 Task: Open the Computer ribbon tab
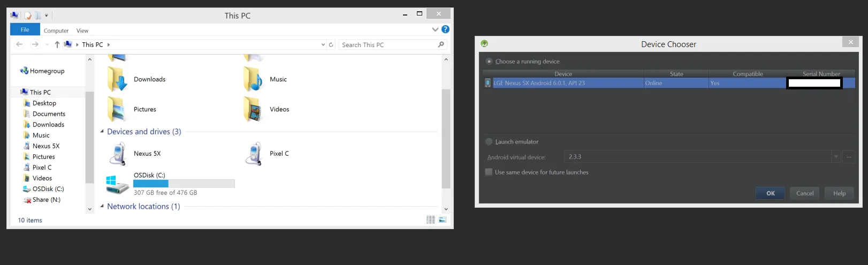56,31
